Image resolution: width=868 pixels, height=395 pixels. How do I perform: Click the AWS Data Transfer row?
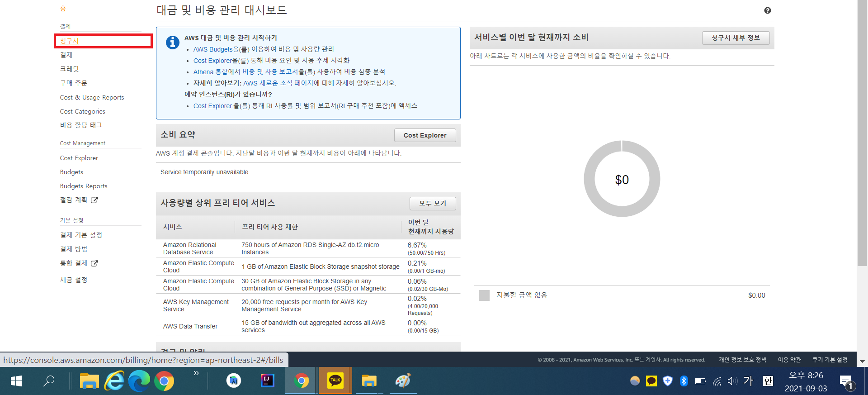pyautogui.click(x=308, y=326)
